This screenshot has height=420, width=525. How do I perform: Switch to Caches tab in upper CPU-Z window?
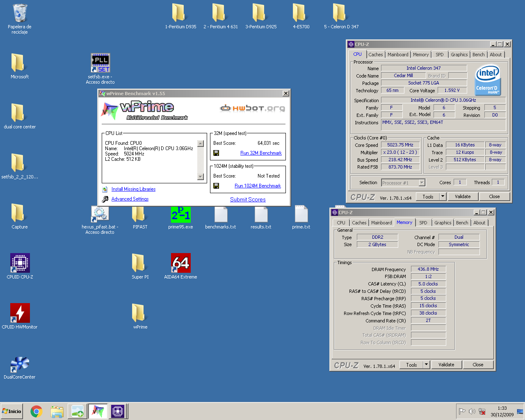[375, 55]
